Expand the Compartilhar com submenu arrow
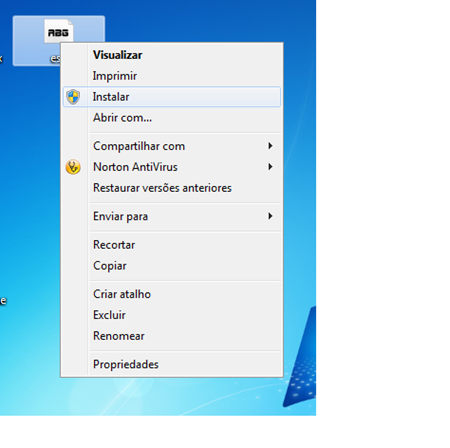The height and width of the screenshot is (448, 450). click(x=270, y=146)
